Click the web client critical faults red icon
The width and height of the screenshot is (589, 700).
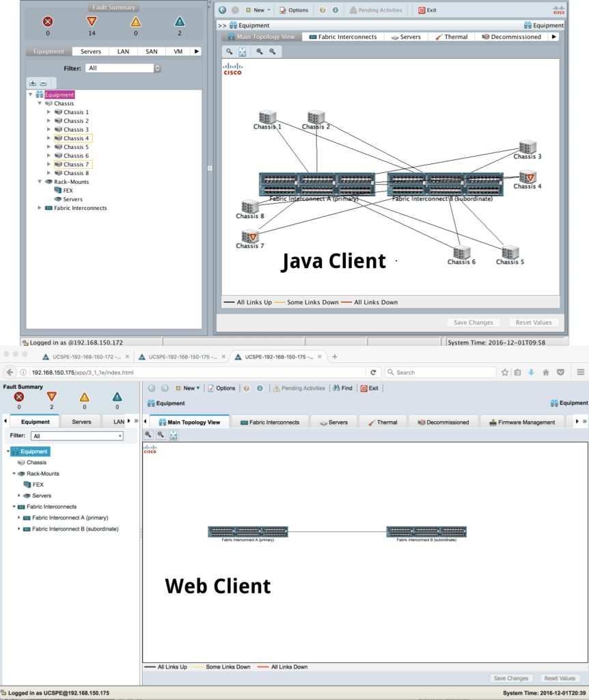click(x=18, y=397)
